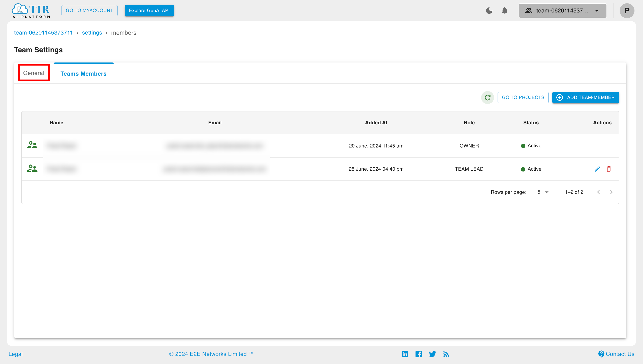Click '20 June, 2024 11:45 am' cell
The height and width of the screenshot is (364, 643).
(x=376, y=146)
